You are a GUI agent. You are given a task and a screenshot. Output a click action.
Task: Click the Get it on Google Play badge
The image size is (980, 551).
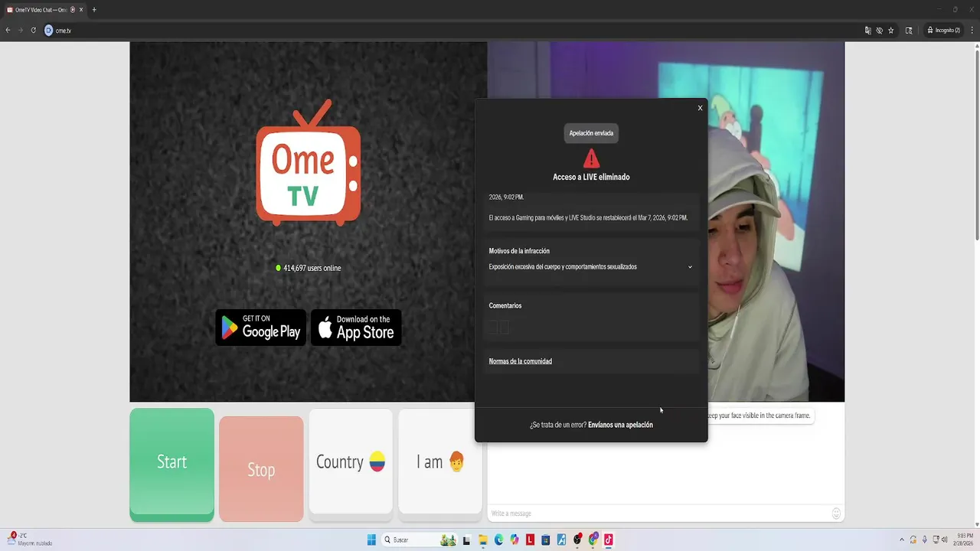pyautogui.click(x=261, y=328)
